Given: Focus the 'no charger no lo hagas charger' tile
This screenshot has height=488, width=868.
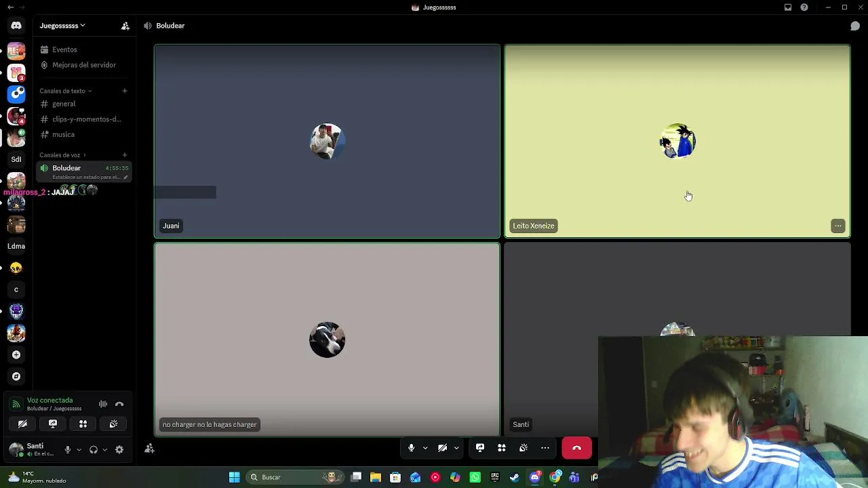Looking at the screenshot, I should tap(327, 340).
